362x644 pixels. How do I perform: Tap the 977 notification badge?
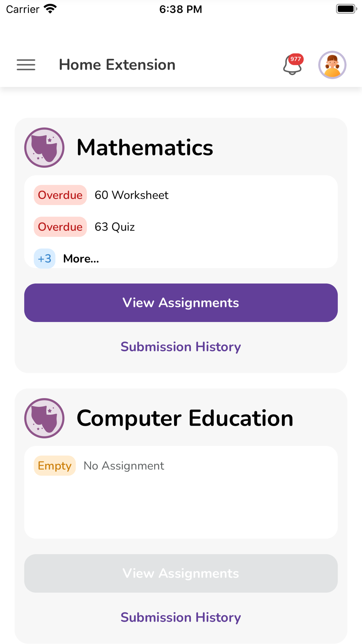[x=296, y=59]
